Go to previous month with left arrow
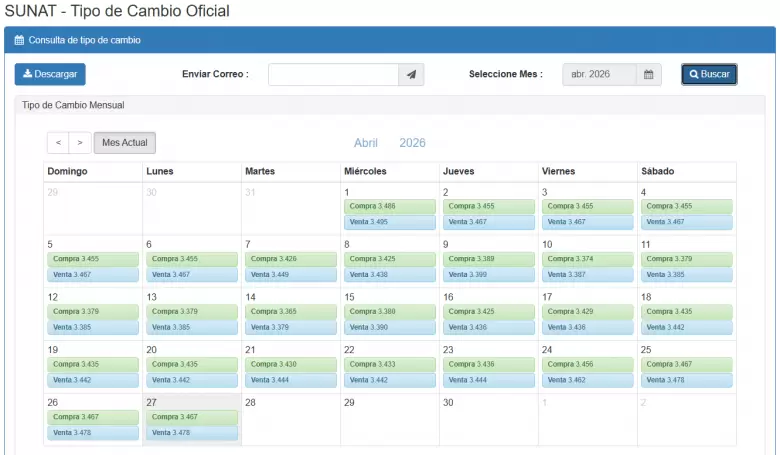 coord(58,143)
